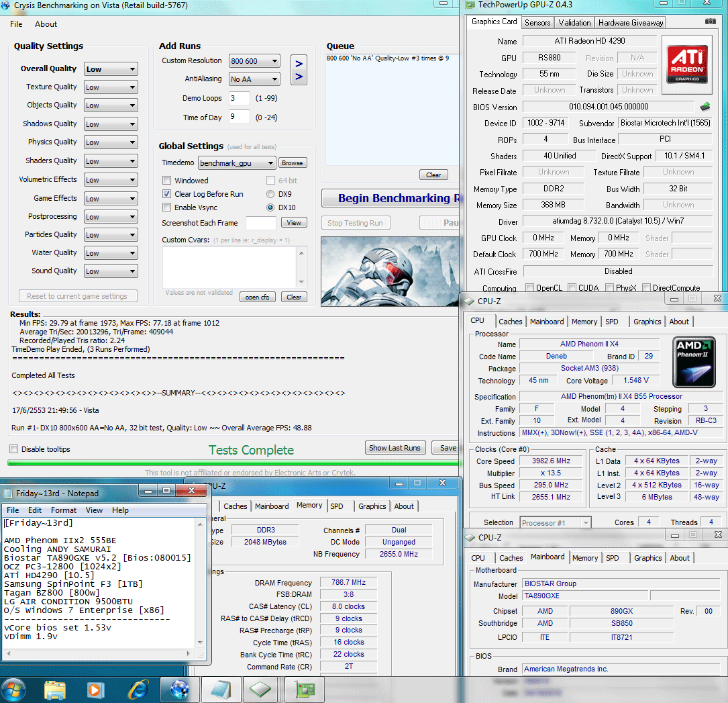Uncheck Clear Log Before Run
The width and height of the screenshot is (728, 703).
point(167,194)
